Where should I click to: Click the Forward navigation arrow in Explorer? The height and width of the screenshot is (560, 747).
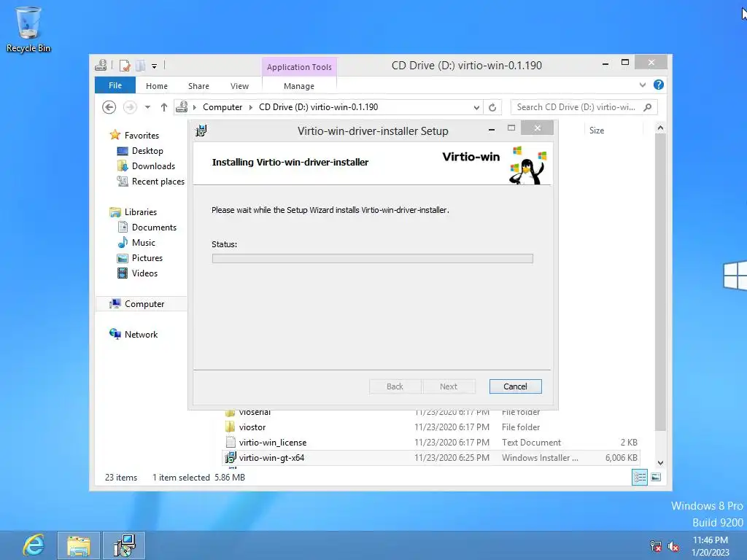(130, 107)
